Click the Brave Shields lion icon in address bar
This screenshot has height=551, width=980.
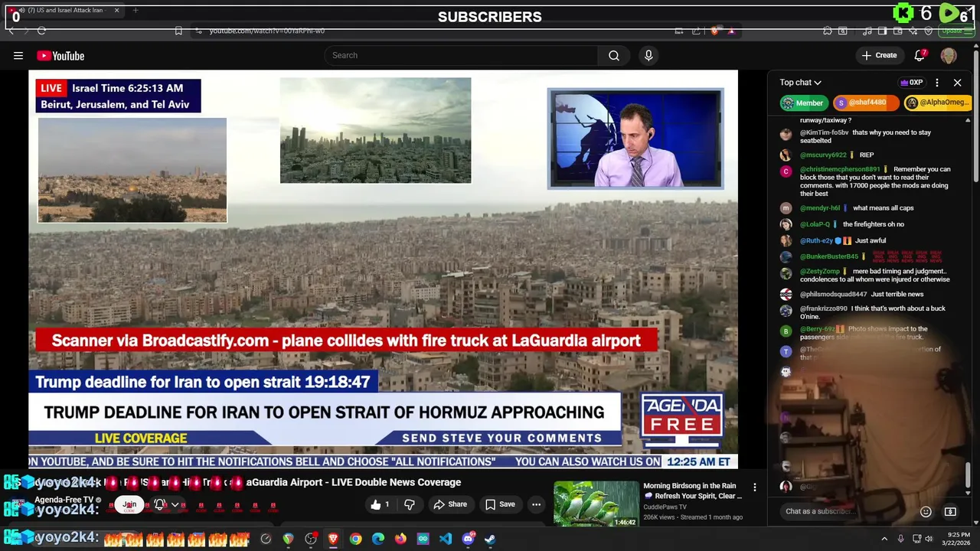[714, 31]
